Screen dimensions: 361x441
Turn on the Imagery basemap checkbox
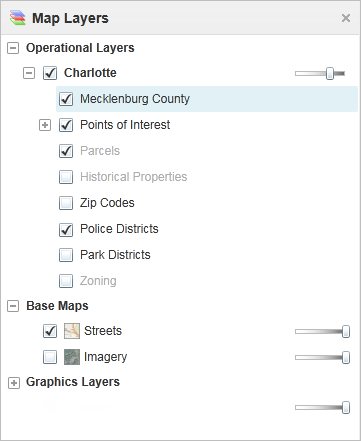pos(50,357)
